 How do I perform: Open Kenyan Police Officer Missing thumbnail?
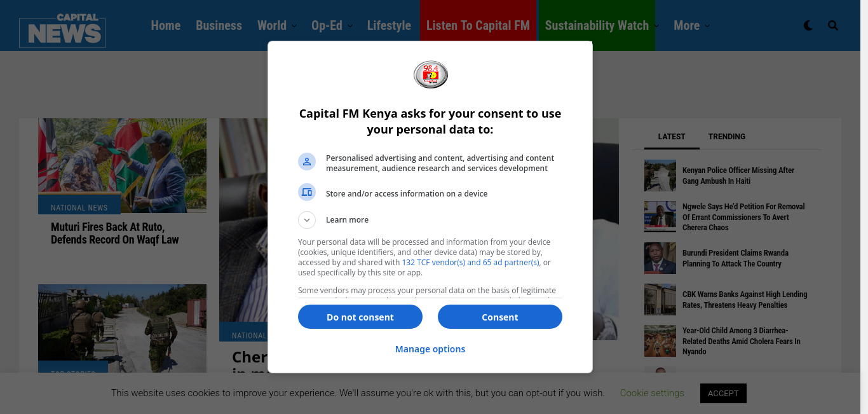pos(660,176)
